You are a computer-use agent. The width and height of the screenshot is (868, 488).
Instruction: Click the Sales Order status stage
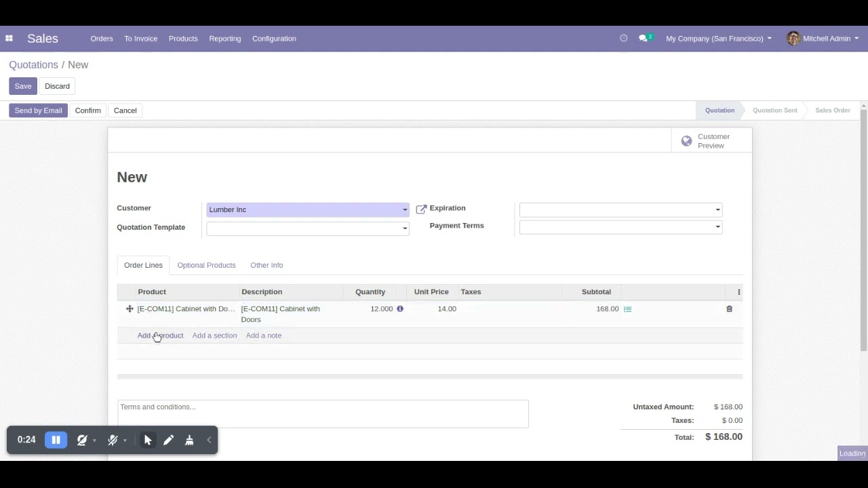[x=833, y=110]
